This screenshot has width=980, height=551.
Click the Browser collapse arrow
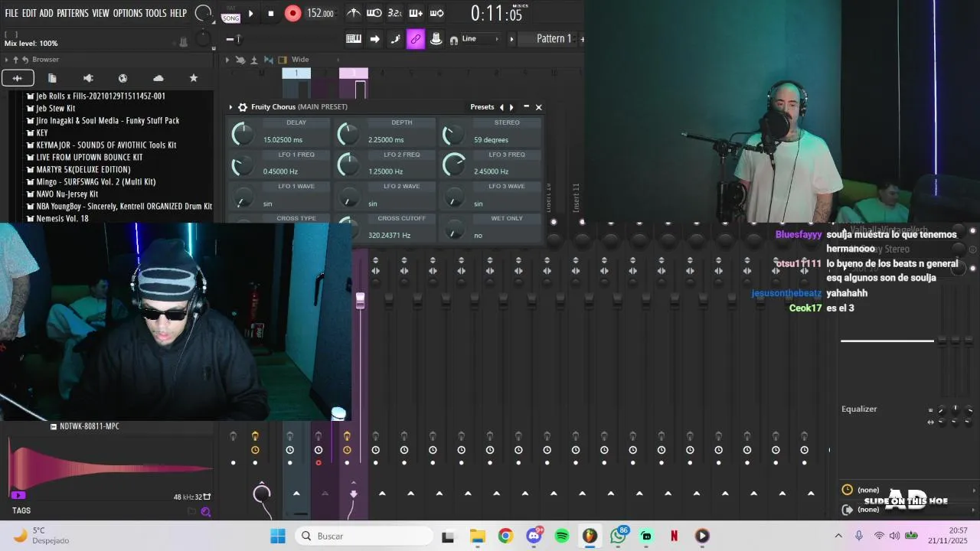pos(7,60)
